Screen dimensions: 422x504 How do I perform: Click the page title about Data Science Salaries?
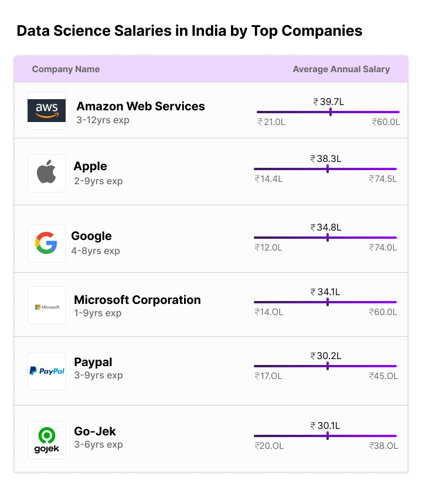[189, 31]
